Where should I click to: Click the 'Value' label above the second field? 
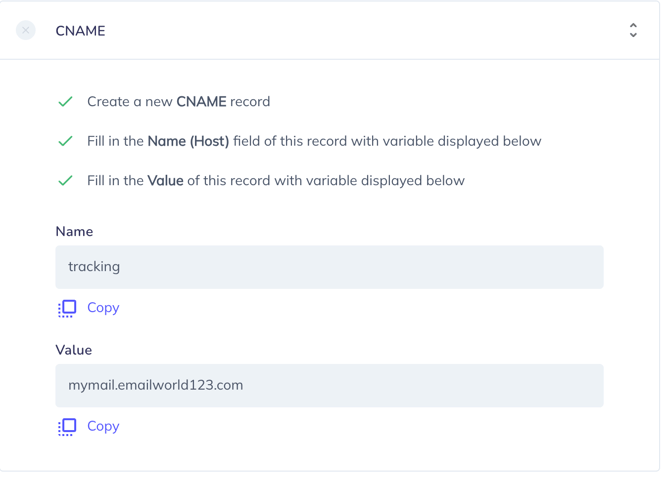74,350
